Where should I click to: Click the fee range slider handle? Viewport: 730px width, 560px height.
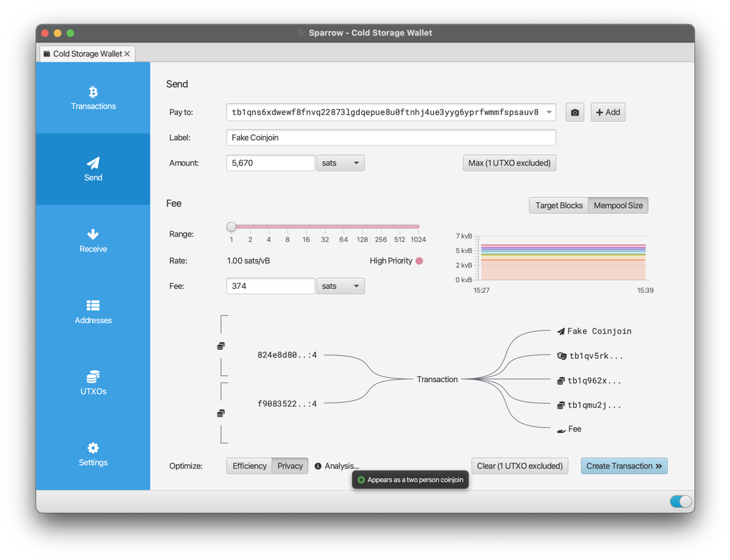click(232, 227)
